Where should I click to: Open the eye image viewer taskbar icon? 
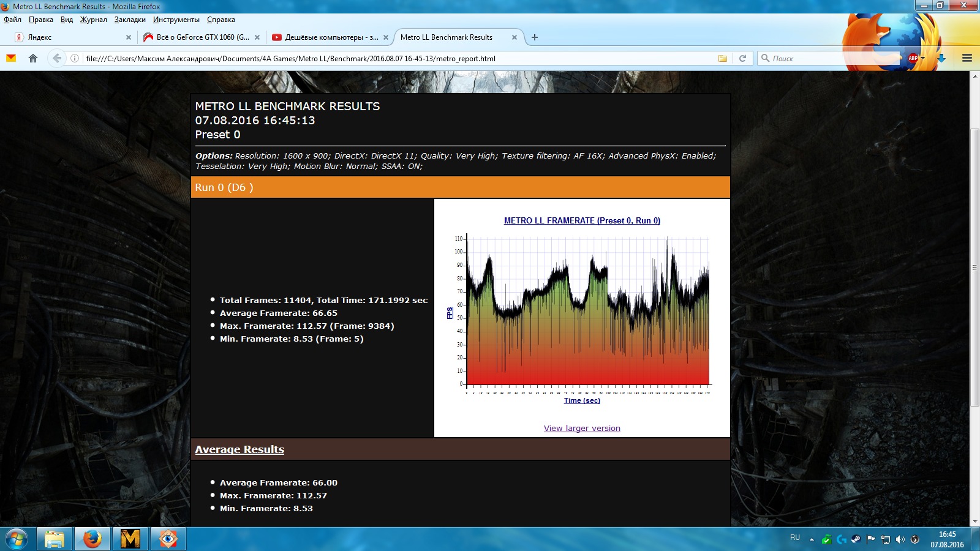pos(168,539)
